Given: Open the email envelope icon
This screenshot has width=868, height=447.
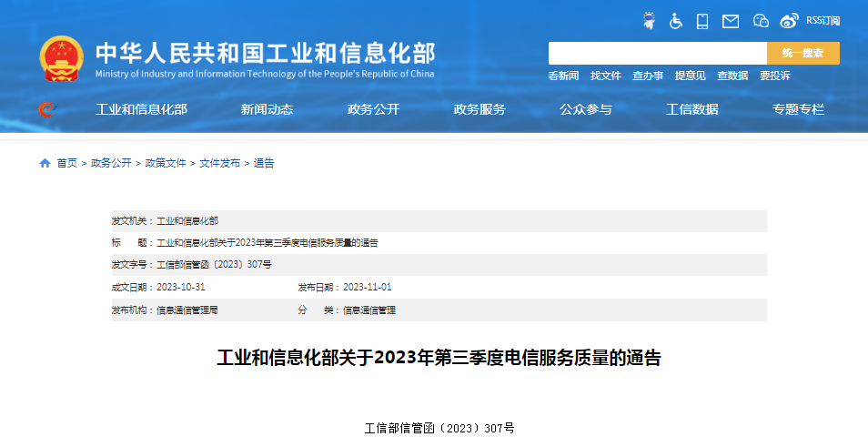Looking at the screenshot, I should 731,21.
